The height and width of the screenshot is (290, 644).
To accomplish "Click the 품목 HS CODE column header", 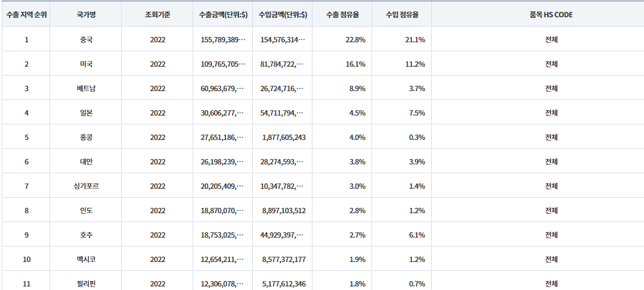I will [x=550, y=15].
